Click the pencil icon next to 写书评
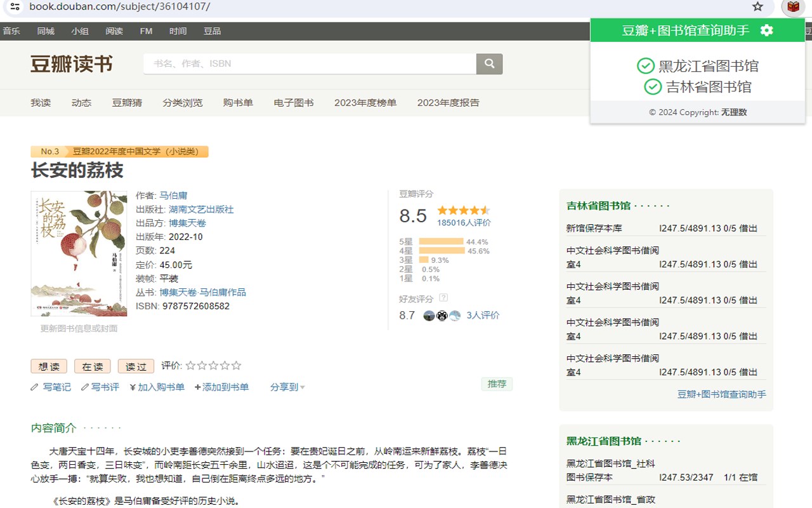812x508 pixels. pyautogui.click(x=85, y=387)
